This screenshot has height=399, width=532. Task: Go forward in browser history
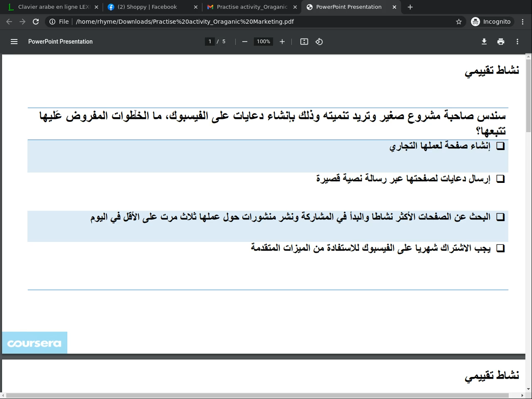pos(22,22)
